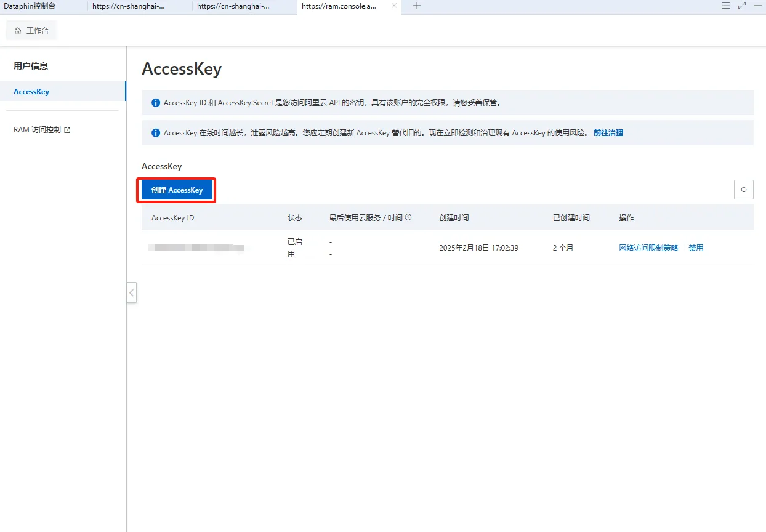766x532 pixels.
Task: Click the 2 个月 cell
Action: (x=563, y=248)
